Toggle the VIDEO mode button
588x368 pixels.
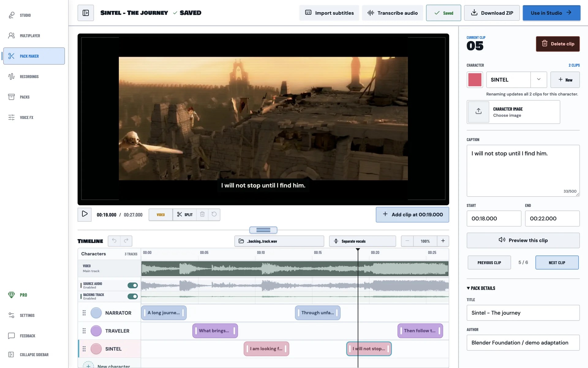coord(161,215)
